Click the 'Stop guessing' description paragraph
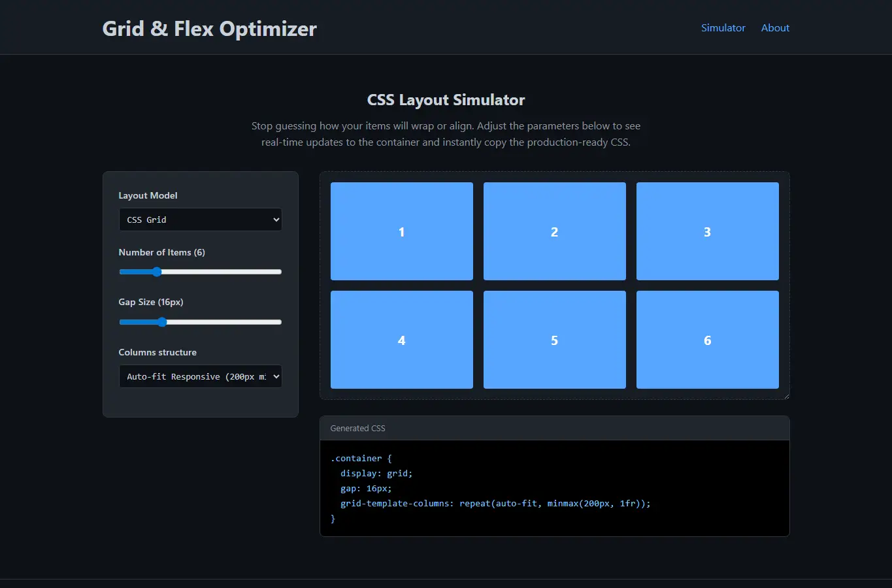Viewport: 892px width, 588px height. pyautogui.click(x=446, y=134)
